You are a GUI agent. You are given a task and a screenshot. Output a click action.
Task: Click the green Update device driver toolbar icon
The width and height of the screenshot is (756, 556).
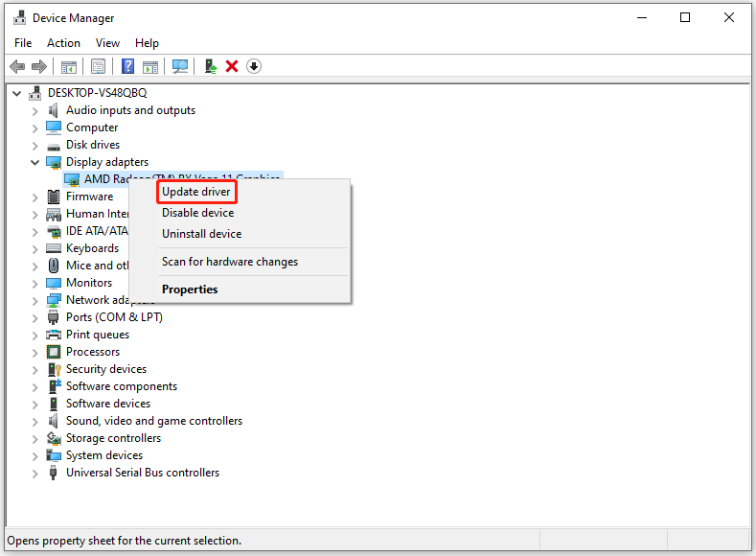point(210,66)
